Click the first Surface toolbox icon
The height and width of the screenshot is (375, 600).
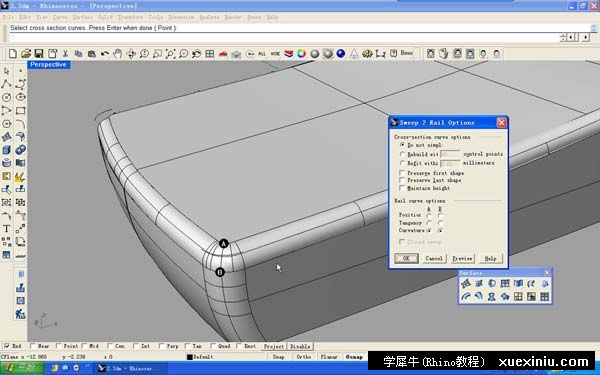[x=466, y=284]
